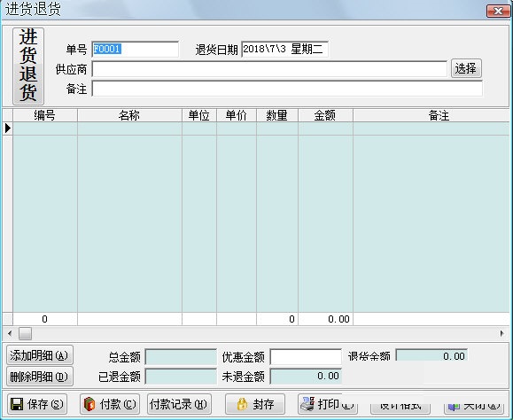This screenshot has width=513, height=420.
Task: Open 付款记录 (H) payment records
Action: [x=179, y=404]
